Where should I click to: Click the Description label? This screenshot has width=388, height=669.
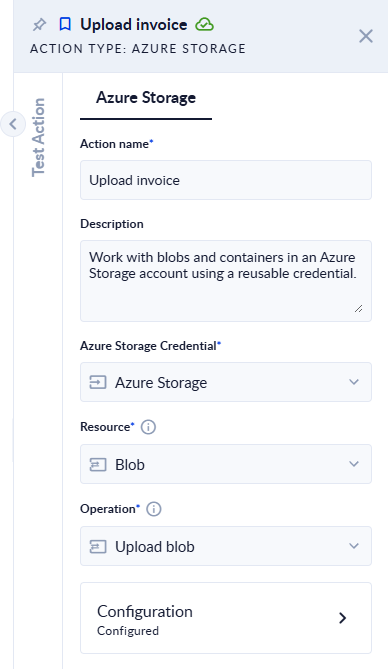point(112,224)
